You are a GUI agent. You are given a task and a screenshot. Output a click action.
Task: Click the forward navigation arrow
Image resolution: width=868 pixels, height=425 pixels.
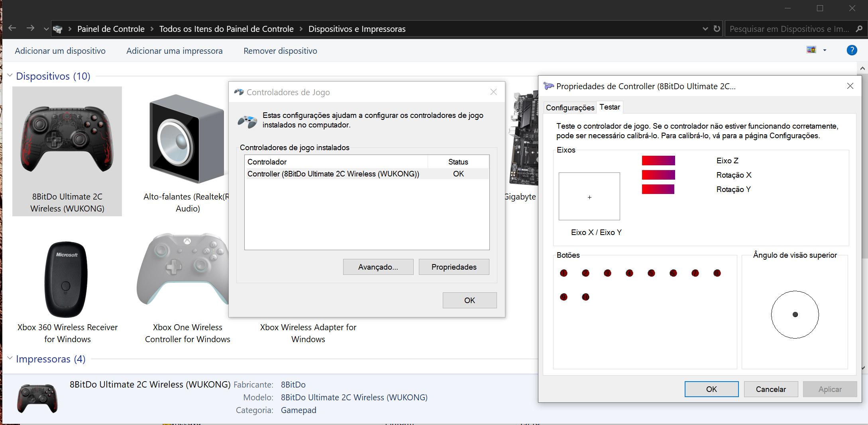pyautogui.click(x=30, y=28)
